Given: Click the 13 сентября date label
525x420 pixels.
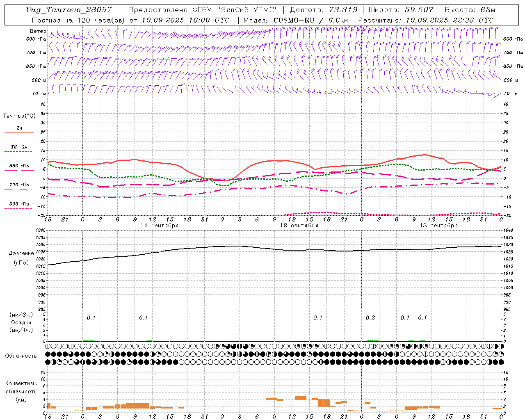Looking at the screenshot, I should (x=438, y=226).
